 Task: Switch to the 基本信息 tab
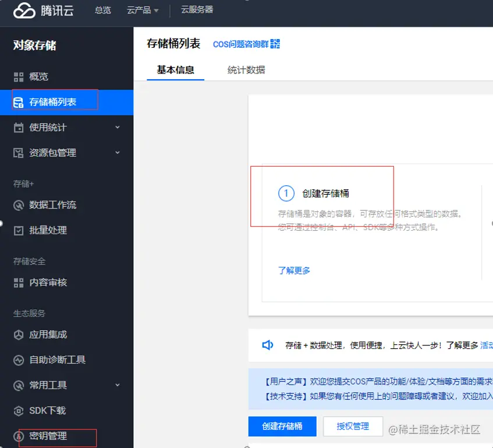point(175,70)
